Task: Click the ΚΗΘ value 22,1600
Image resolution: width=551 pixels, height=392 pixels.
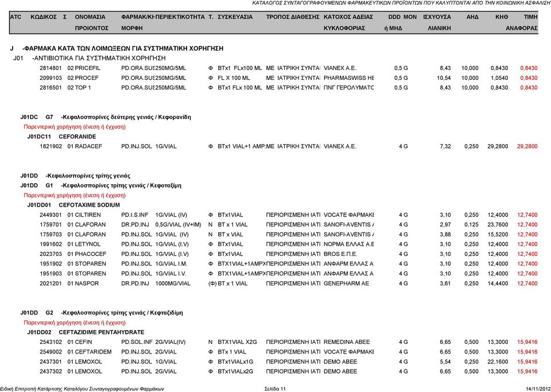Action: [x=498, y=362]
